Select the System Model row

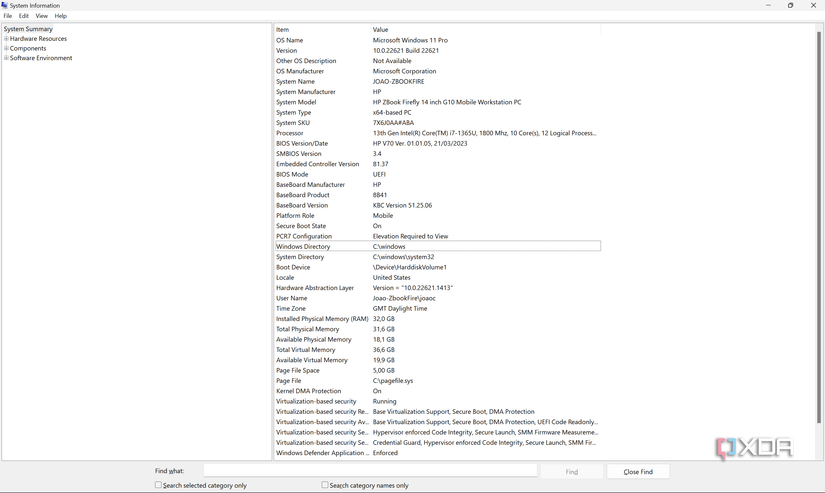pyautogui.click(x=437, y=102)
